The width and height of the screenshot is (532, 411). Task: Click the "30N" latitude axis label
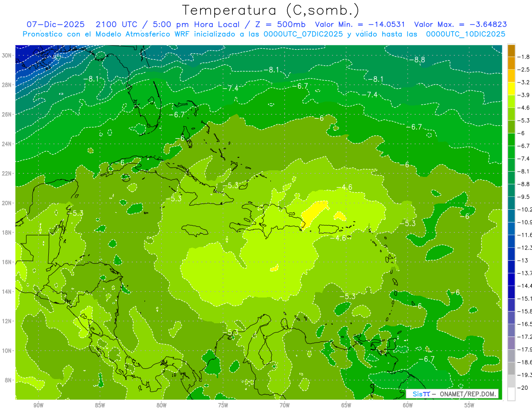[x=8, y=55]
